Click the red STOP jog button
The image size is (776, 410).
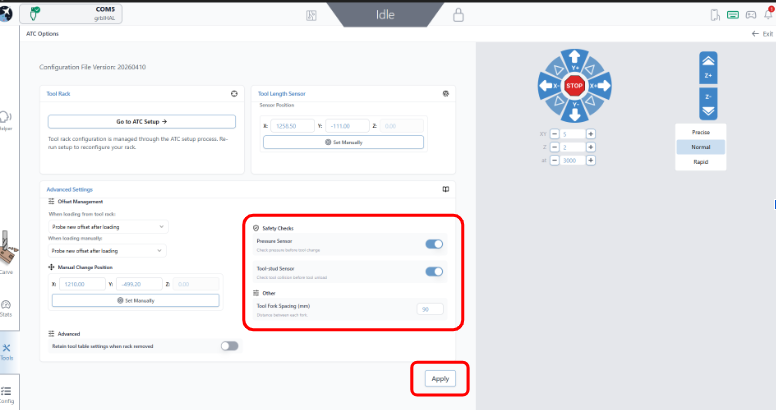click(x=574, y=86)
